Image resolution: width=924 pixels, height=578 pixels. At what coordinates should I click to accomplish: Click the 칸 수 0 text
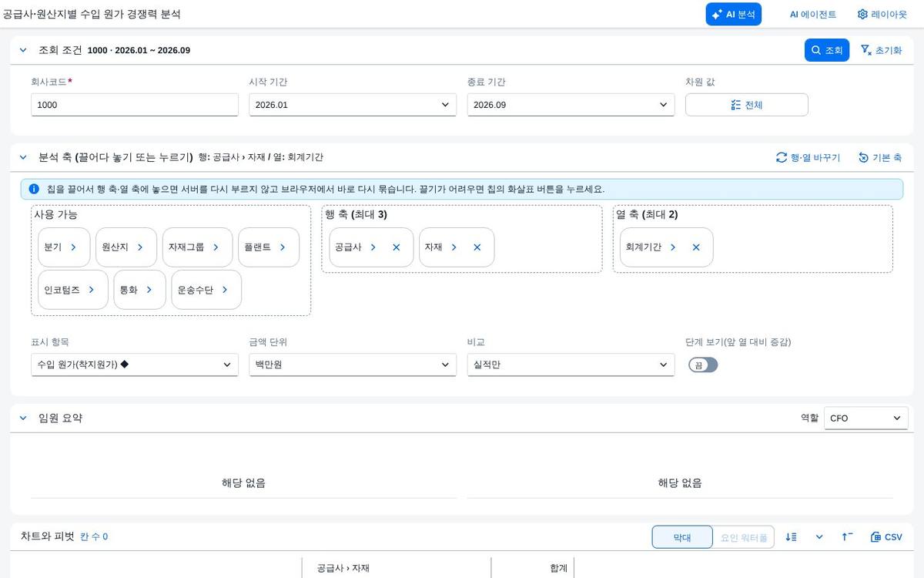point(94,537)
